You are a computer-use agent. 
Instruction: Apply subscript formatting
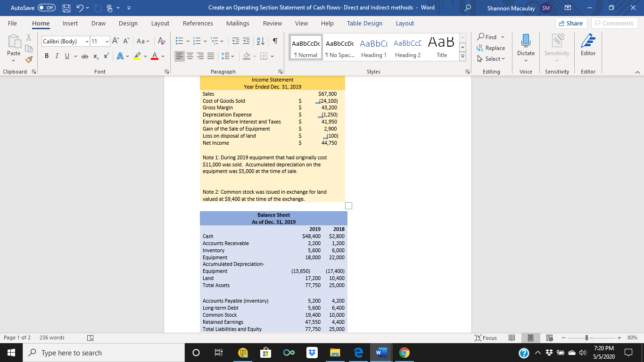pyautogui.click(x=97, y=55)
